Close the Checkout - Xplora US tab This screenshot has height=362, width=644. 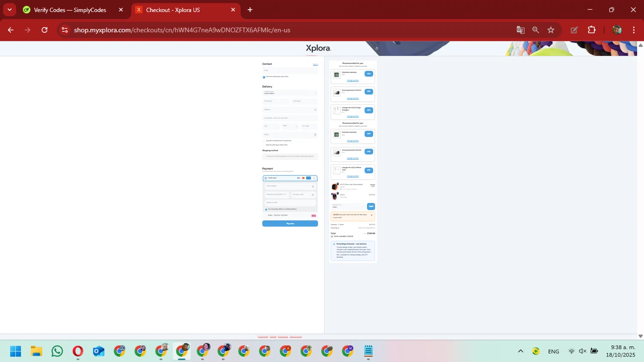click(233, 10)
